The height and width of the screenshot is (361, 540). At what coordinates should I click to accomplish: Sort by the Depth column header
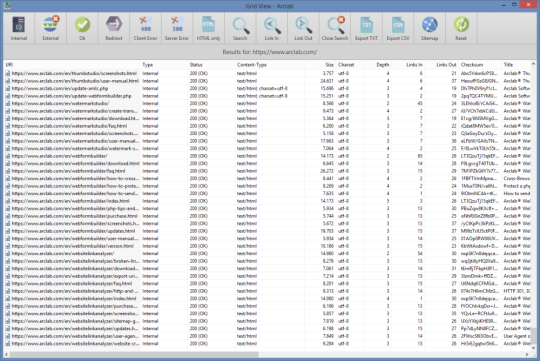[x=377, y=65]
